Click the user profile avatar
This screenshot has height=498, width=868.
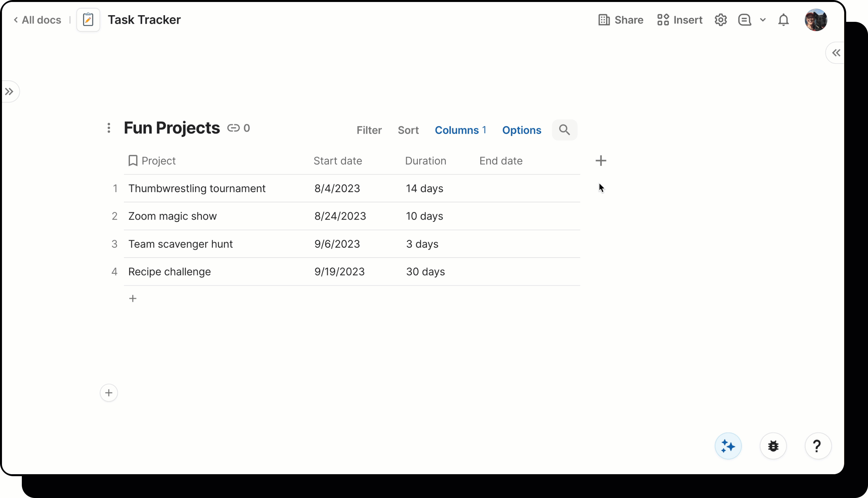816,20
